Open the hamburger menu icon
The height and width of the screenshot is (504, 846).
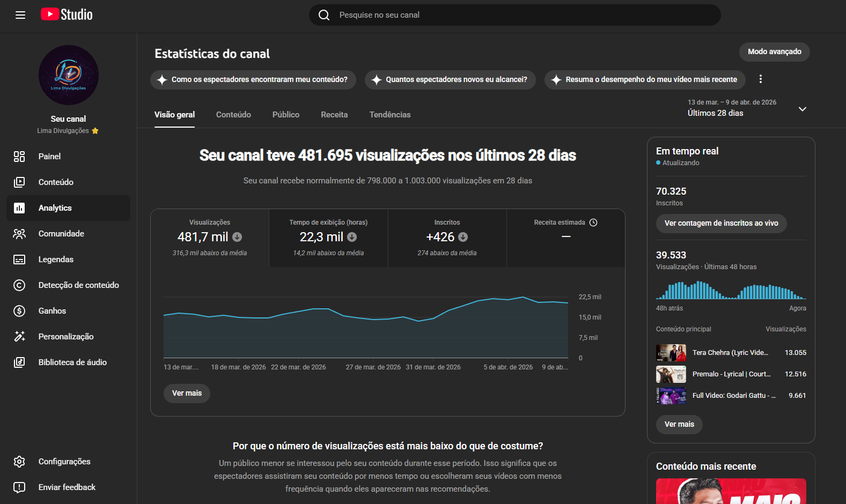pyautogui.click(x=20, y=15)
